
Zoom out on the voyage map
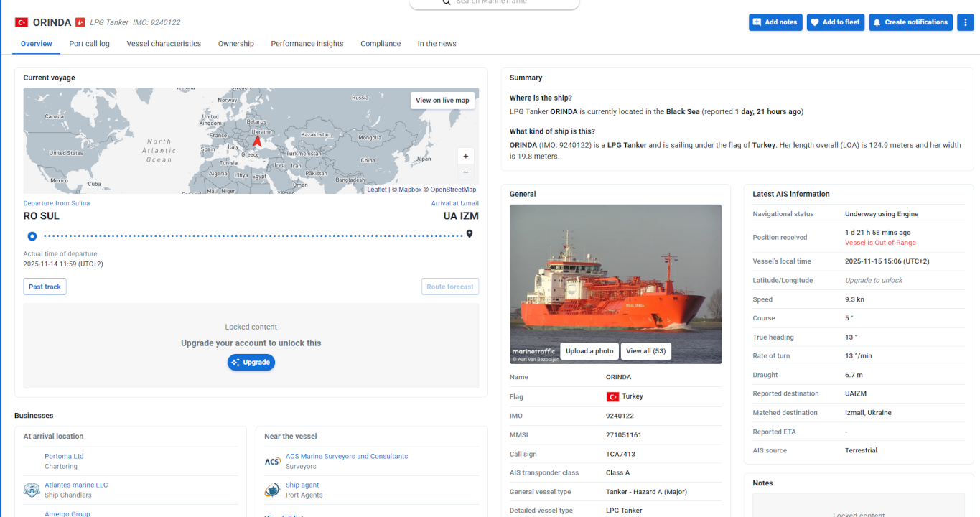(x=466, y=172)
